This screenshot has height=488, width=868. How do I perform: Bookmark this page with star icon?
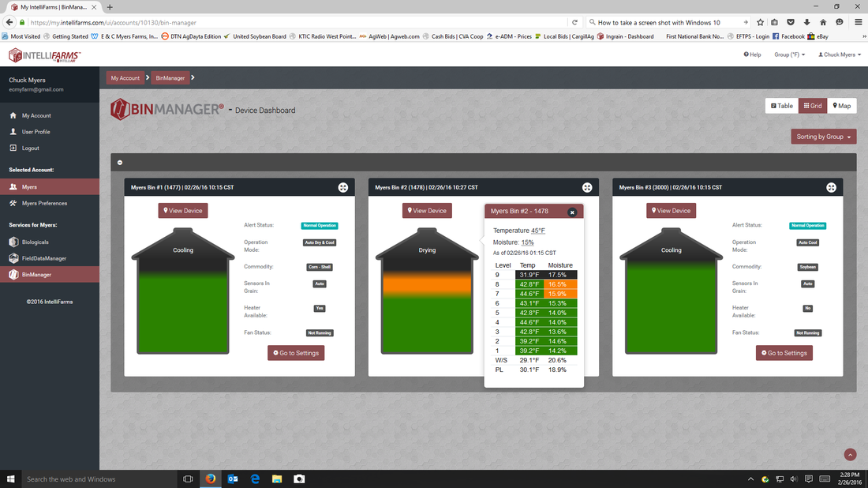[760, 22]
